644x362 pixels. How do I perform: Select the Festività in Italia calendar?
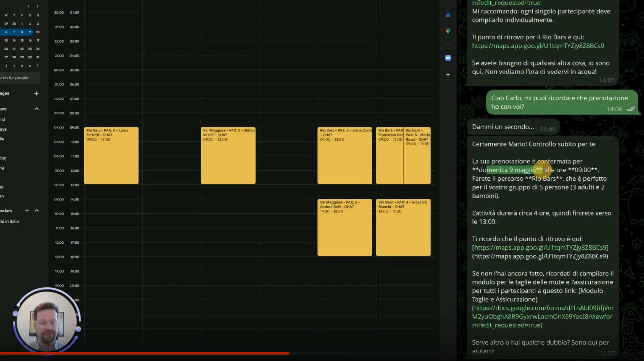point(10,222)
